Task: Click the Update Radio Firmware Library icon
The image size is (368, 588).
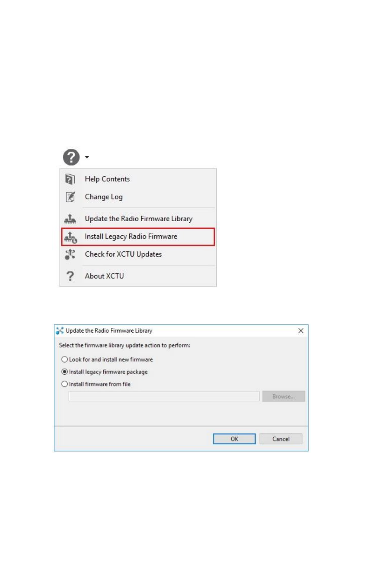Action: [70, 218]
